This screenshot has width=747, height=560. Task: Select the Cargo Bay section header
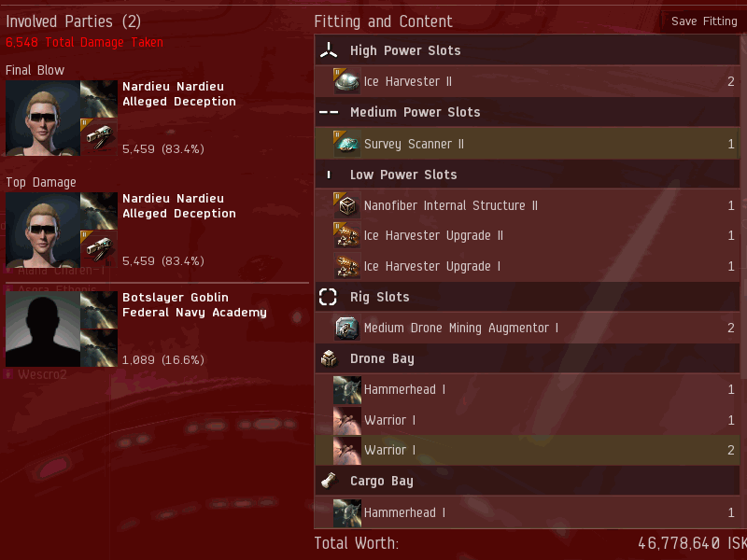[527, 481]
